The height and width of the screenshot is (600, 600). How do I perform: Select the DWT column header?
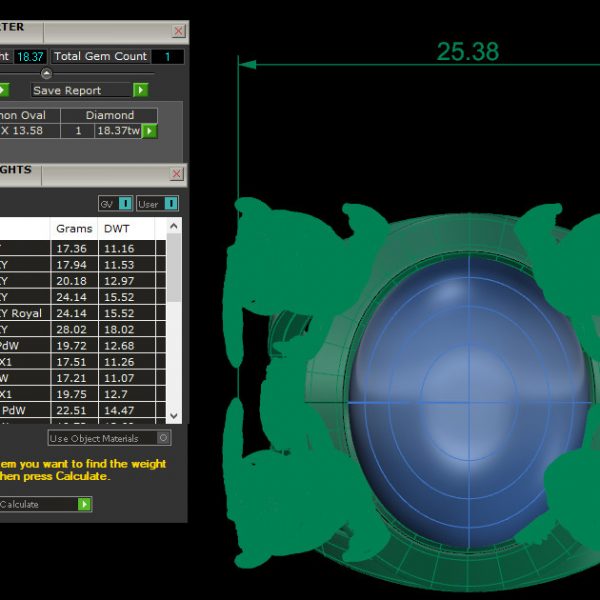coord(118,229)
